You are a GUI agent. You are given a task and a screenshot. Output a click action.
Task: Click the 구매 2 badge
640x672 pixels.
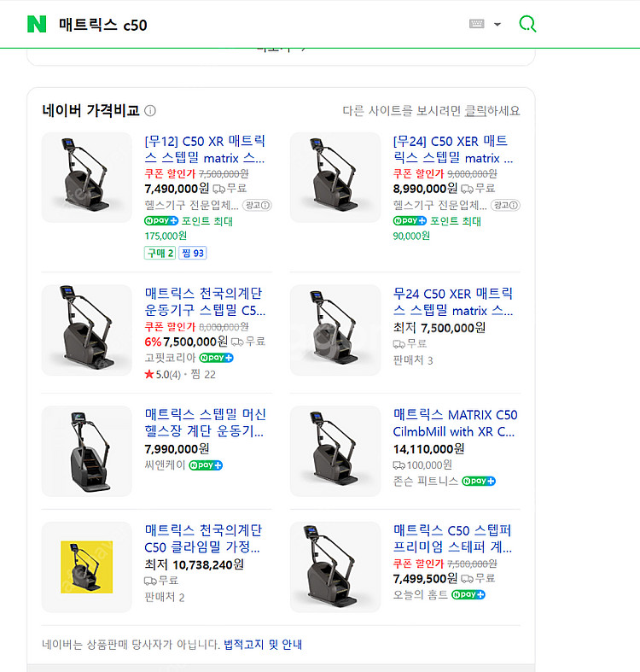coord(160,253)
